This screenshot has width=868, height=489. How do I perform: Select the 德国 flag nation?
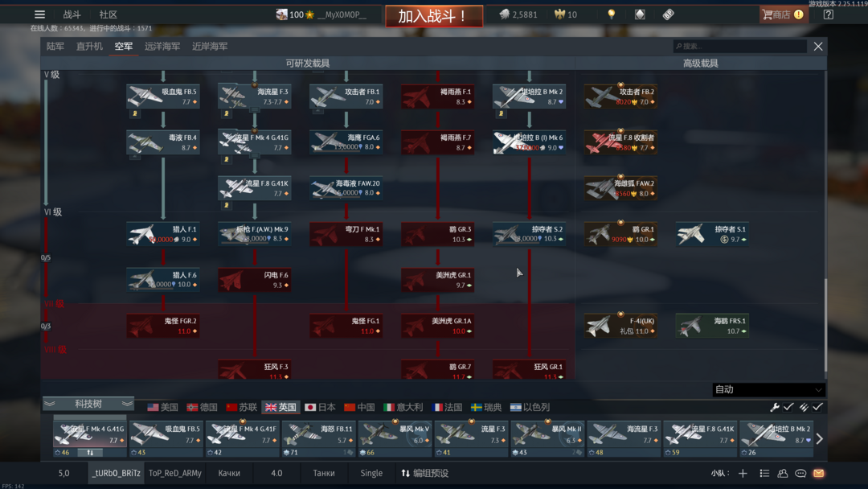click(x=202, y=407)
